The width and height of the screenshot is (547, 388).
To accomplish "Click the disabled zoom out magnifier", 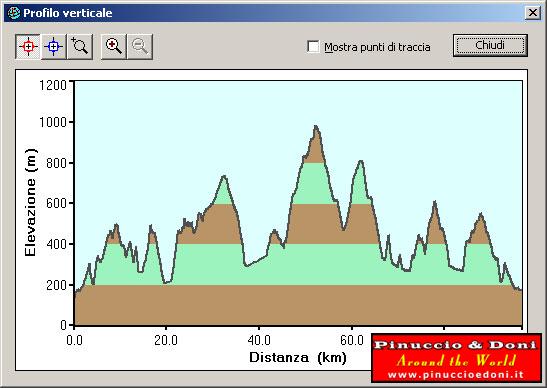I will coord(140,46).
